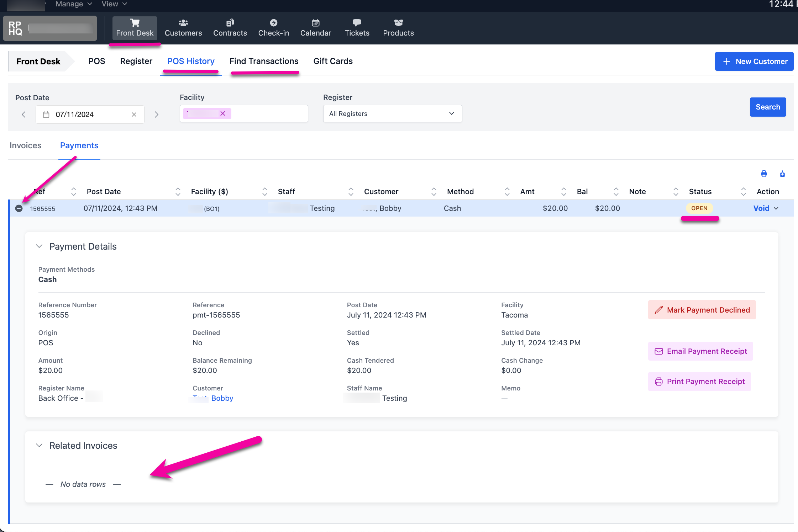
Task: Open the Gift Cards tab
Action: coord(333,61)
